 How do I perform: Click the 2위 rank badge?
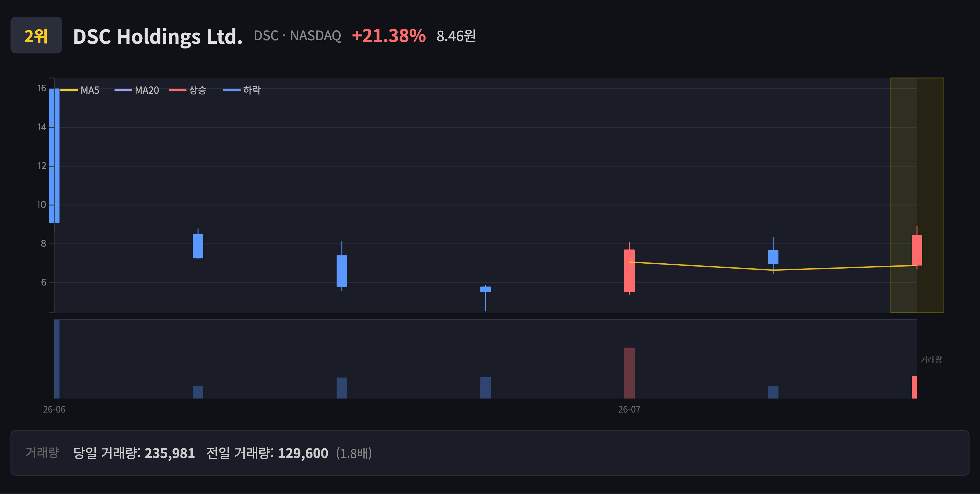36,35
